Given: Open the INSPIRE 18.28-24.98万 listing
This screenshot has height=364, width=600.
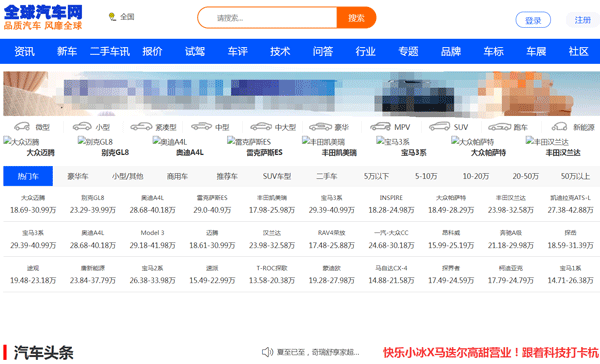Looking at the screenshot, I should 391,204.
